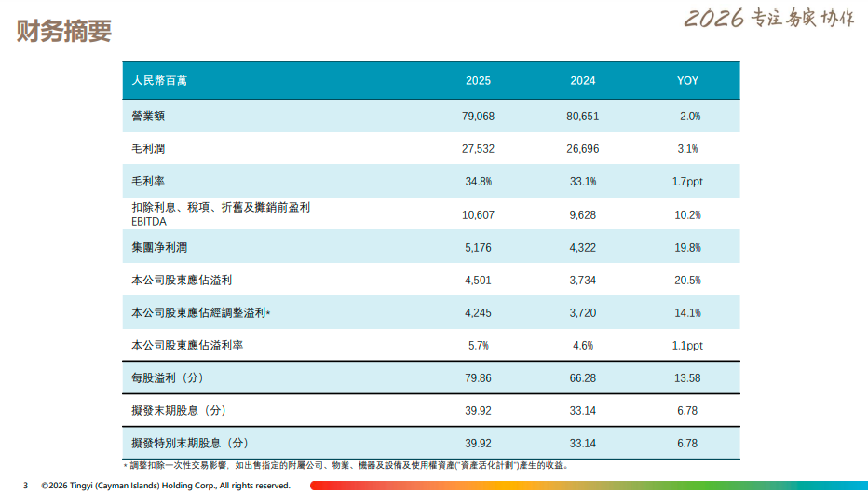
Task: Click the 2026 handwritten slogan at top right
Action: [x=768, y=19]
